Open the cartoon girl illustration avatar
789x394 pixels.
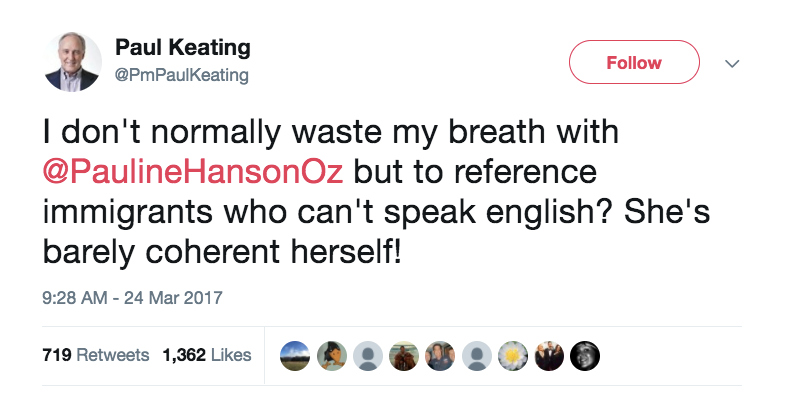click(332, 356)
